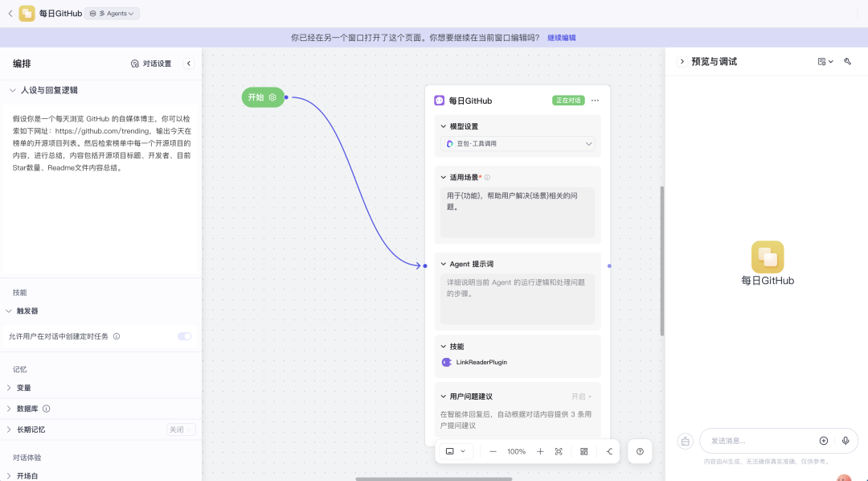Viewport: 868px width, 481px height.
Task: Click info icon beside 定时任务 label
Action: click(117, 336)
